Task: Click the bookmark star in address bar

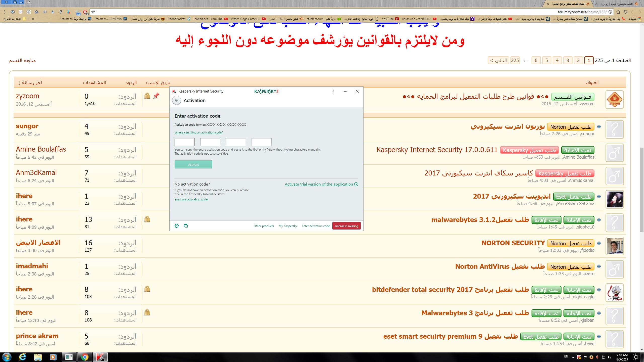Action: (93, 12)
